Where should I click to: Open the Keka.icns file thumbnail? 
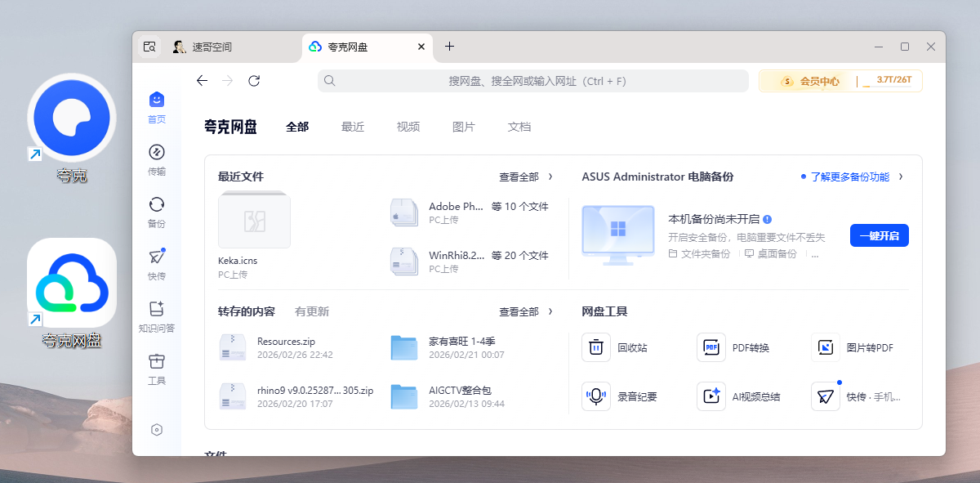(254, 220)
